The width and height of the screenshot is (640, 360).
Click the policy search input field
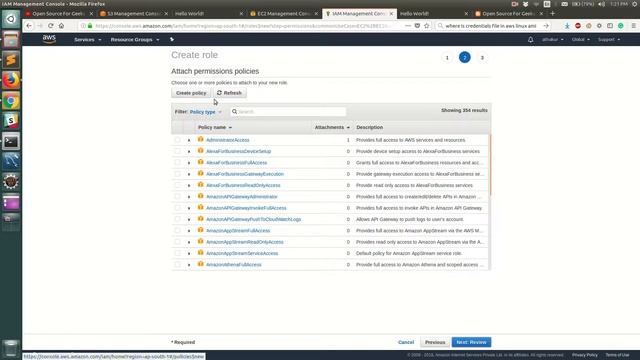[288, 111]
